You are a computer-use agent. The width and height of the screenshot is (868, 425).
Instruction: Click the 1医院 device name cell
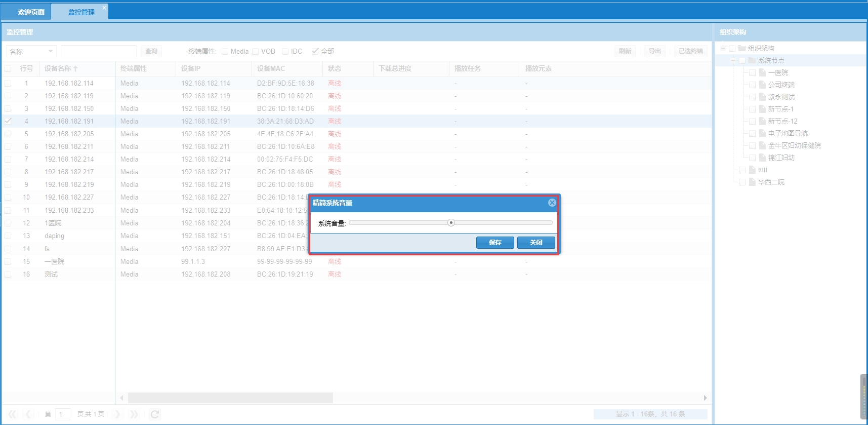53,223
